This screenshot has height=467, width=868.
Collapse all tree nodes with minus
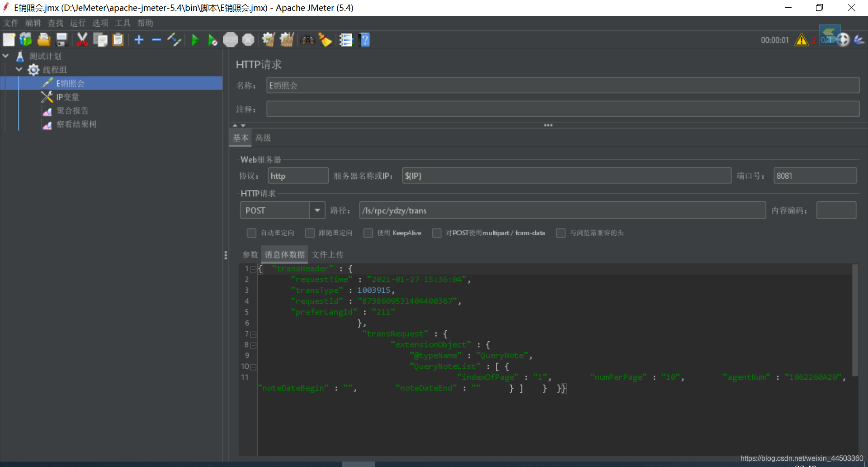tap(156, 40)
